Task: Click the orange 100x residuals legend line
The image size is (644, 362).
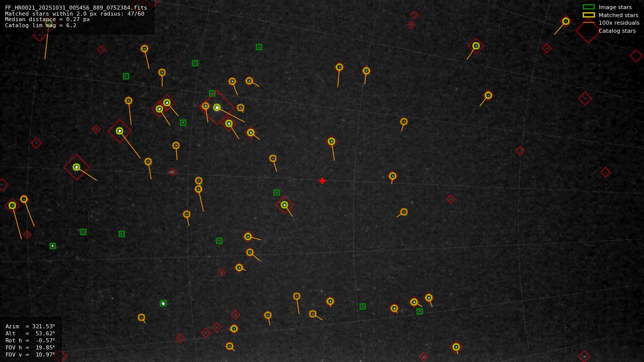Action: [x=589, y=23]
